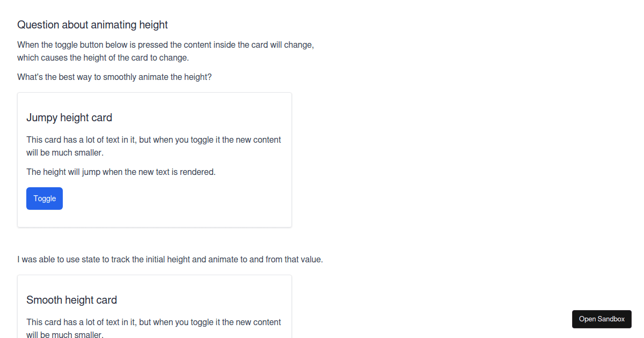Click the 'Question about animating height' title

point(92,25)
